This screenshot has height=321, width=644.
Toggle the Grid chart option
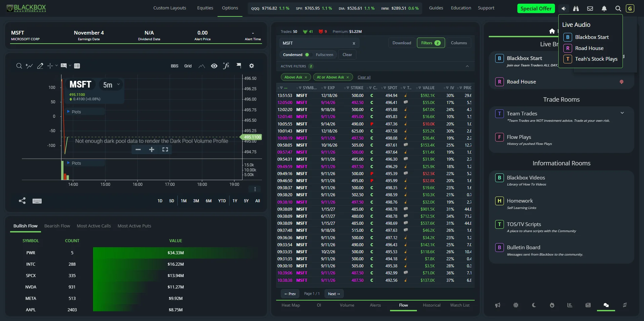[188, 66]
